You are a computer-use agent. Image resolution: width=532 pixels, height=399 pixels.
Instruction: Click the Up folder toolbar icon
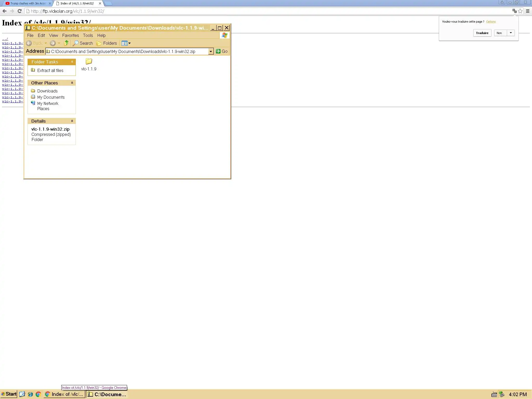tap(66, 43)
